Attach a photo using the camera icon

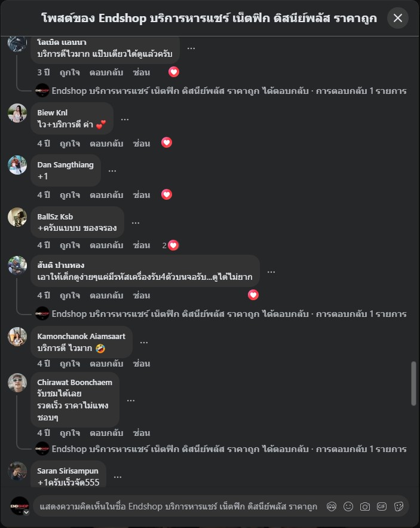(365, 506)
